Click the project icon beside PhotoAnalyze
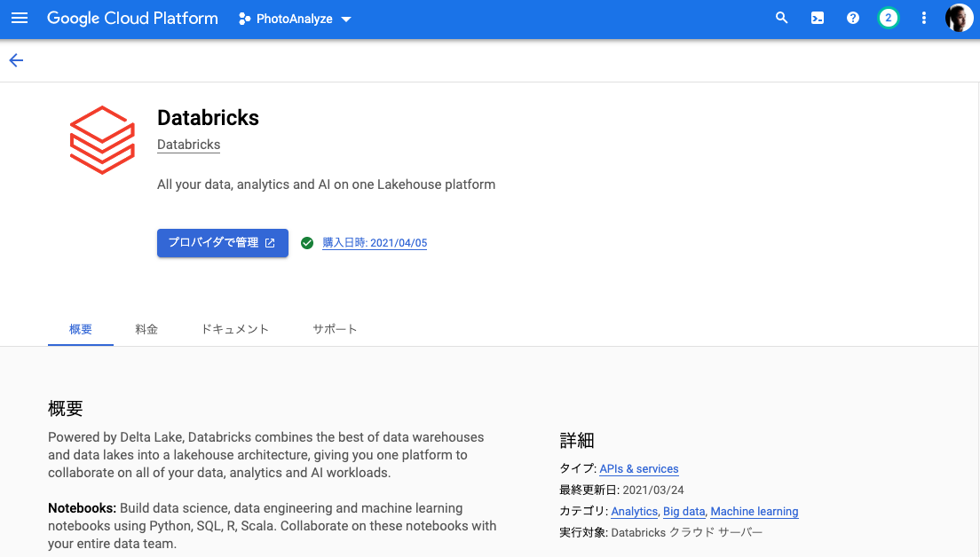This screenshot has height=557, width=980. (244, 19)
